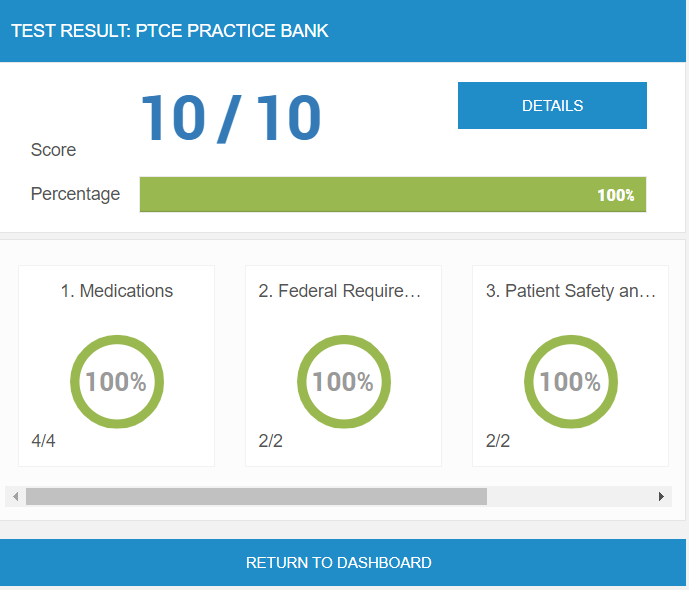Click the 2/2 count under Patient Safety
This screenshot has height=590, width=689.
click(x=498, y=441)
